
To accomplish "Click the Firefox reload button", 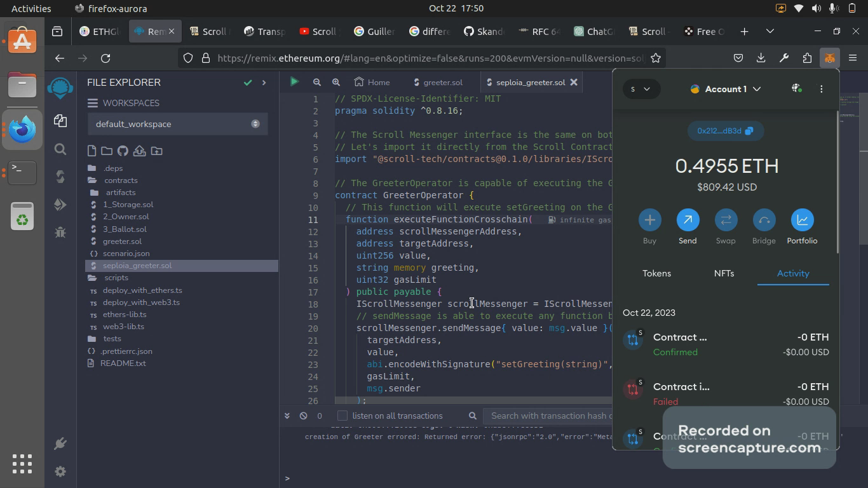I will 105,58.
